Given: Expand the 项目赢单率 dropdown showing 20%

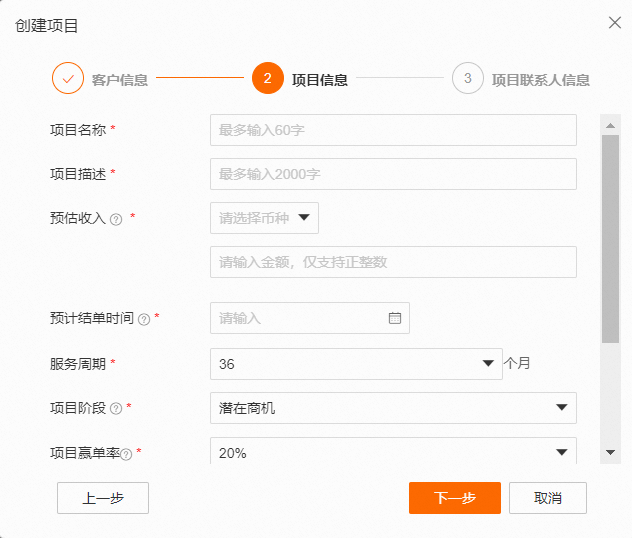Looking at the screenshot, I should [x=393, y=451].
